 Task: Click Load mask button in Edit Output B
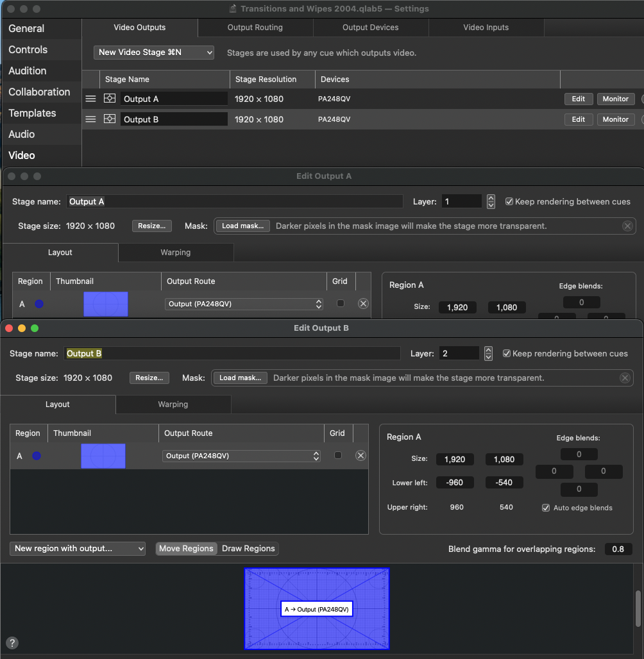click(240, 378)
